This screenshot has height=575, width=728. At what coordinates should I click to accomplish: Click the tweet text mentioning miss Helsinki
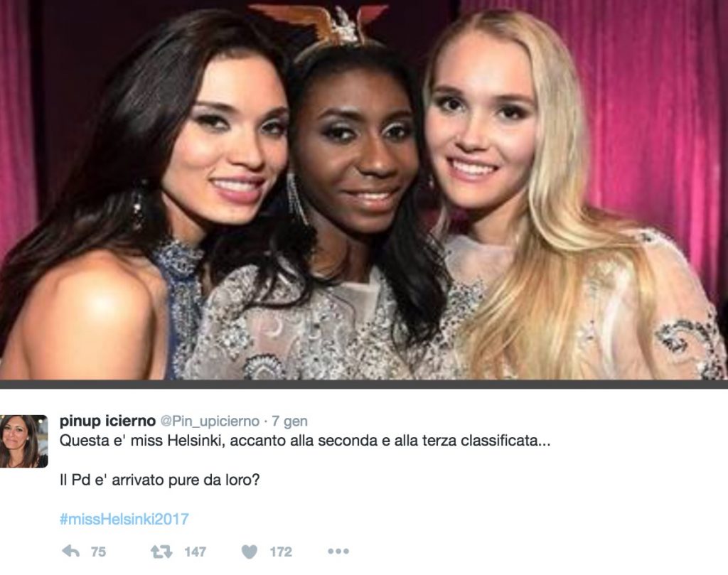tap(304, 441)
